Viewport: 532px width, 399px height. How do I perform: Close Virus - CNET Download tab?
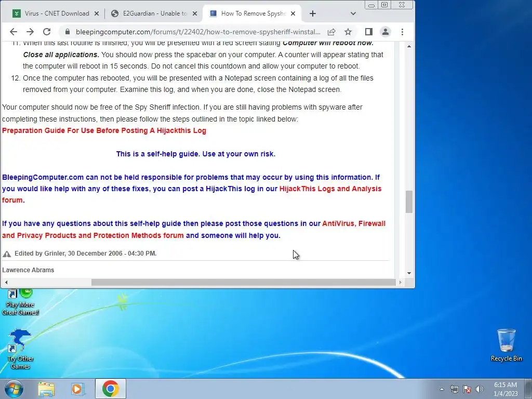pyautogui.click(x=97, y=14)
